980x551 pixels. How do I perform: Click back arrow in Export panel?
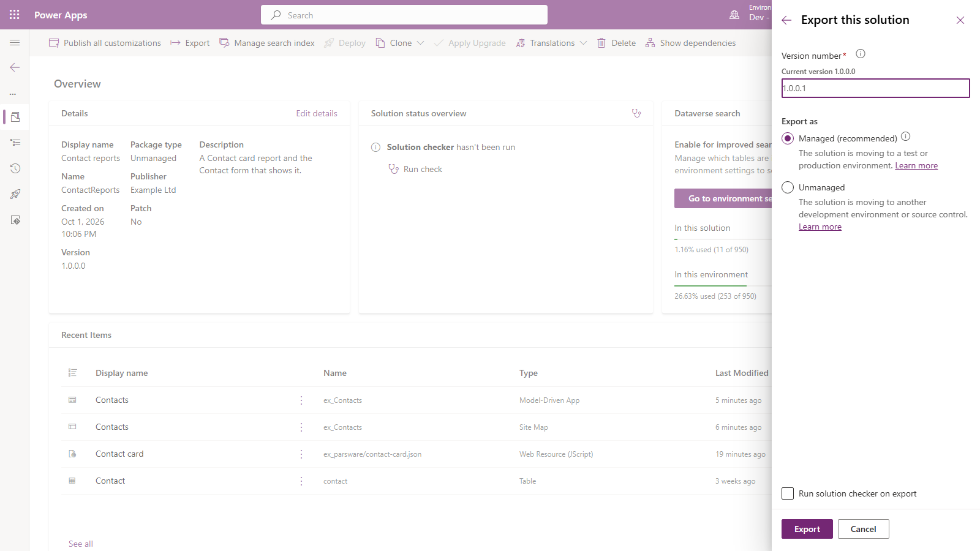pos(786,20)
